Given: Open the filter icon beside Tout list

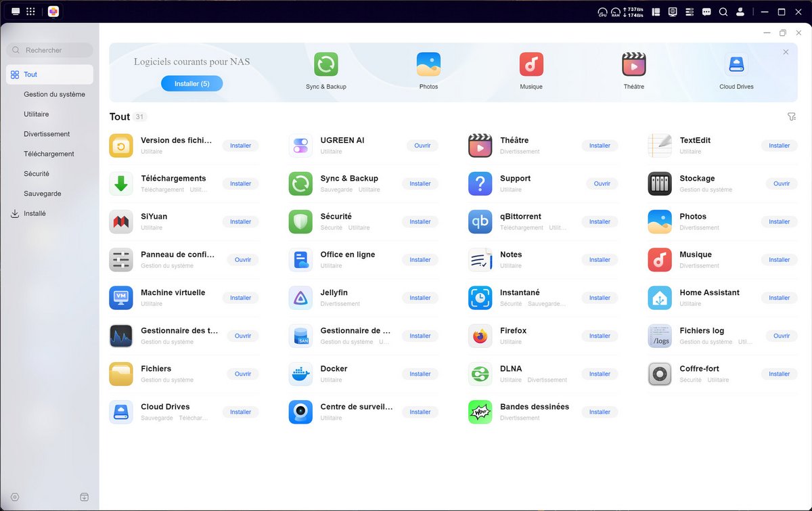Looking at the screenshot, I should coord(792,117).
